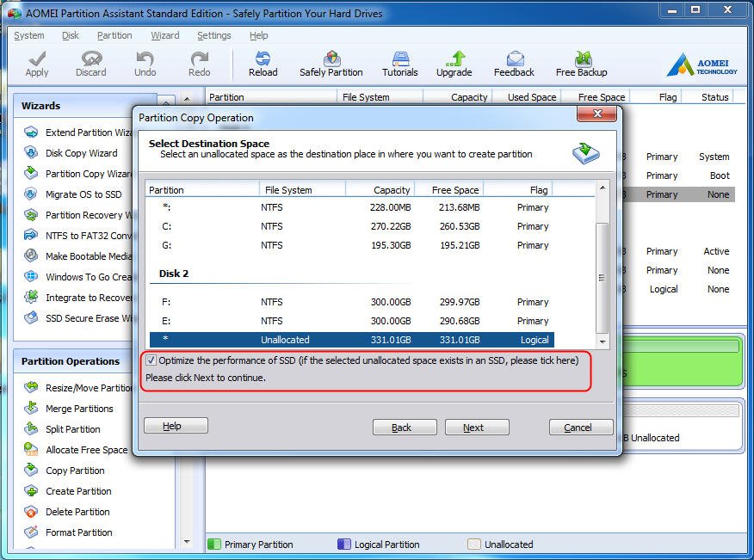Select Resize/Move Partition operation
This screenshot has height=560, width=754.
78,387
